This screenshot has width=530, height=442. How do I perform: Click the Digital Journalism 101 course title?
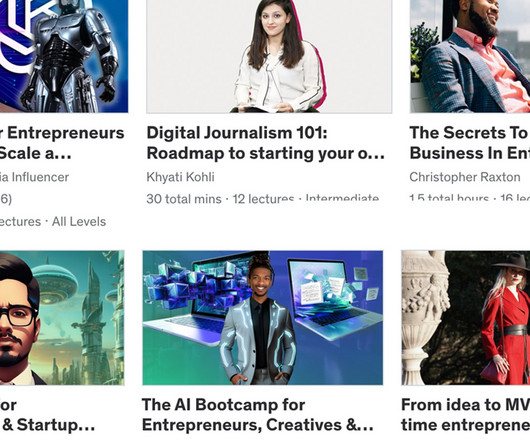[x=265, y=143]
